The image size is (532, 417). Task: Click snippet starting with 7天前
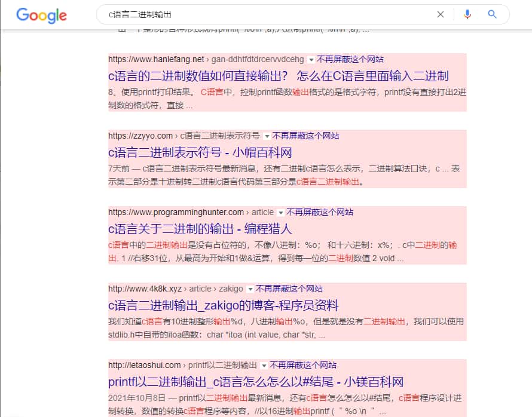285,175
